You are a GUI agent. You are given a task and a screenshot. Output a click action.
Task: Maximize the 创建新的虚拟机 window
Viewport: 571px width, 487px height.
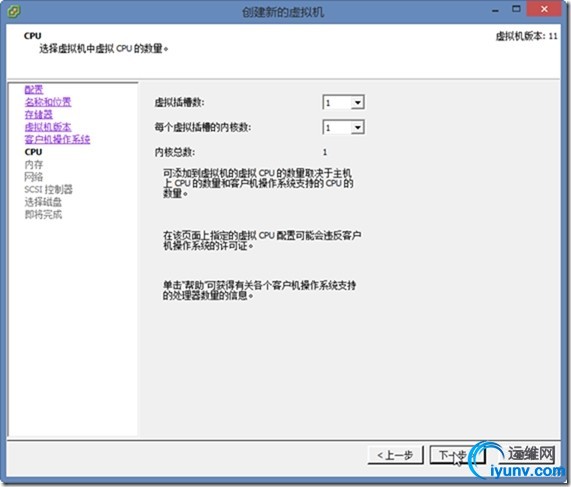(516, 9)
